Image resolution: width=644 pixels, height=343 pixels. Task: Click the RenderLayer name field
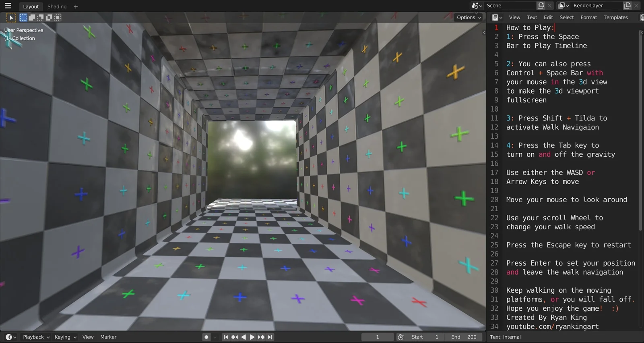(x=597, y=6)
